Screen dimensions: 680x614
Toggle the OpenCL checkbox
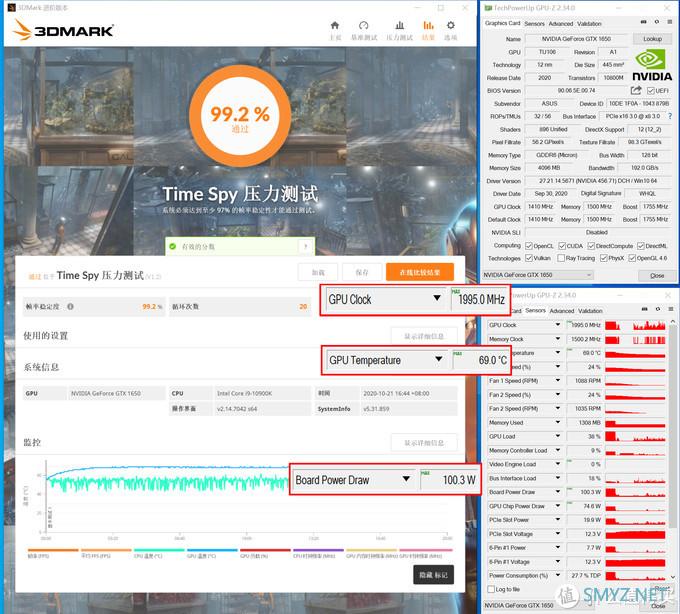[x=529, y=246]
